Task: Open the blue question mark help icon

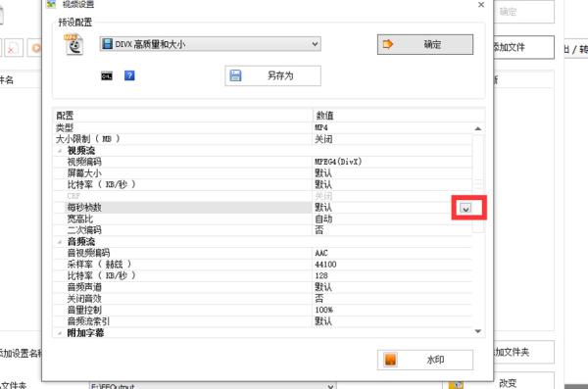Action: [129, 75]
